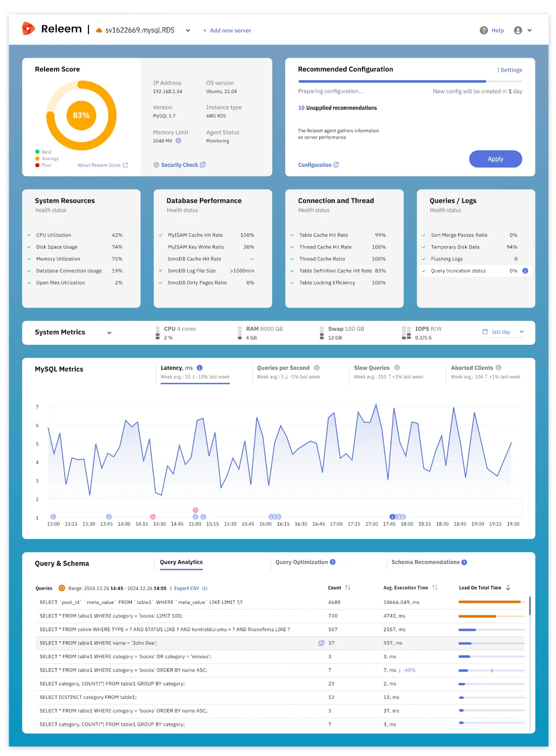Toggle Load On Total Time sort arrow
The image size is (556, 756).
[x=508, y=587]
